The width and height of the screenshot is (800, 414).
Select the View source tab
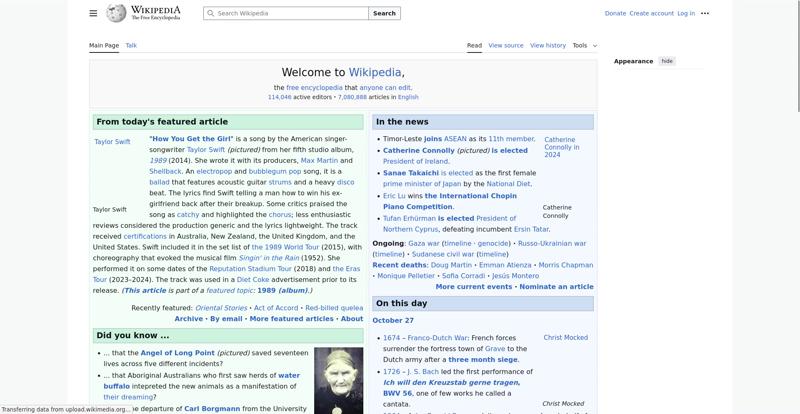pyautogui.click(x=506, y=45)
